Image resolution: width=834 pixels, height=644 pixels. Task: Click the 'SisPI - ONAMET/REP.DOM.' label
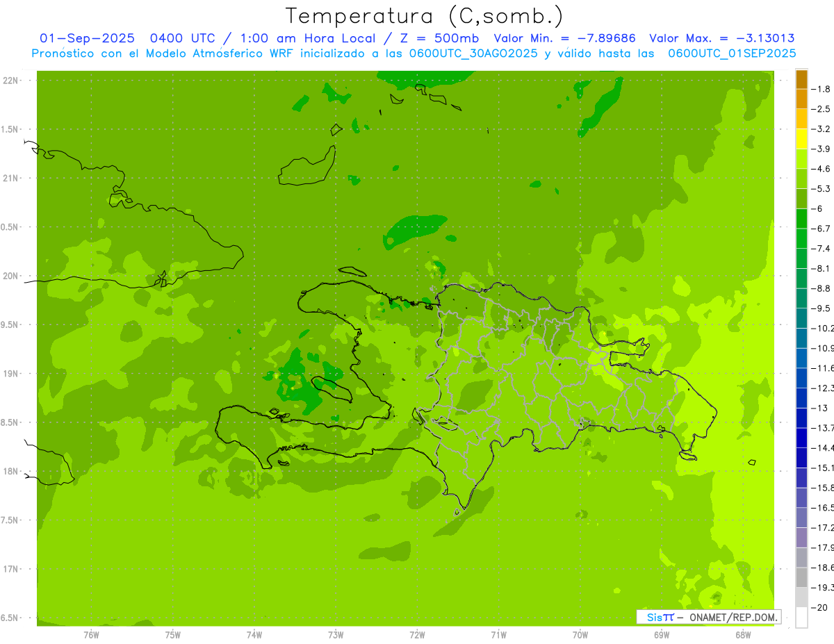click(x=709, y=617)
